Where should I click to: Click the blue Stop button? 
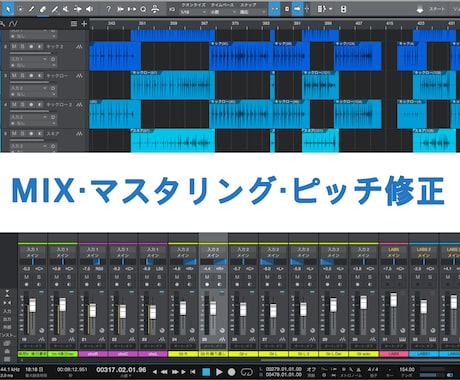point(206,372)
